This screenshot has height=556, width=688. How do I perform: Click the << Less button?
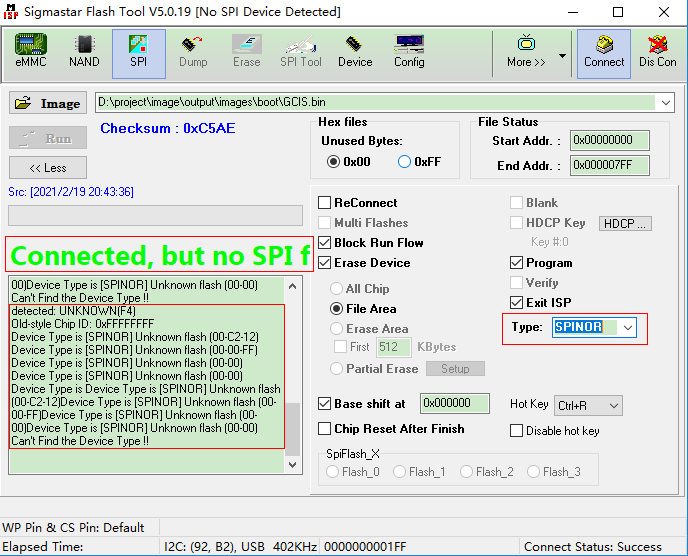point(48,168)
